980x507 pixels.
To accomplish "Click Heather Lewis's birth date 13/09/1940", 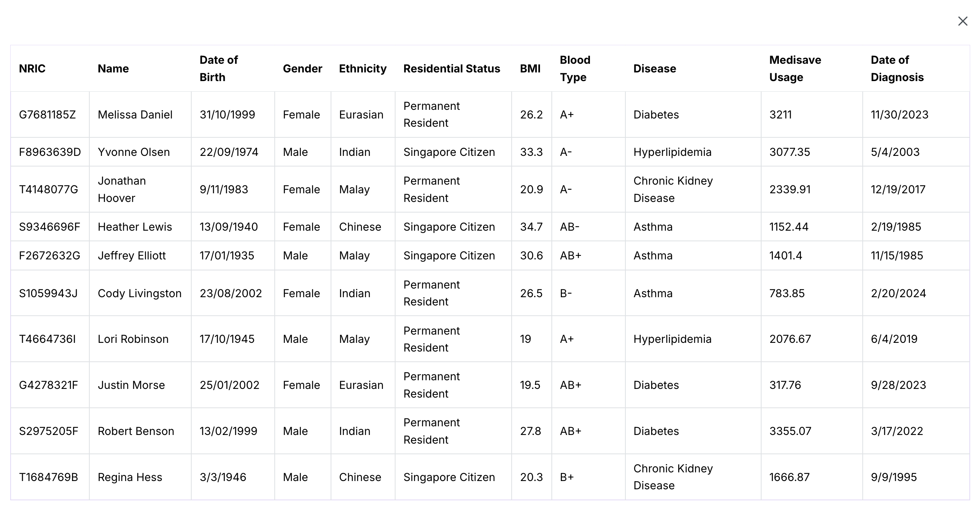I will tap(229, 227).
